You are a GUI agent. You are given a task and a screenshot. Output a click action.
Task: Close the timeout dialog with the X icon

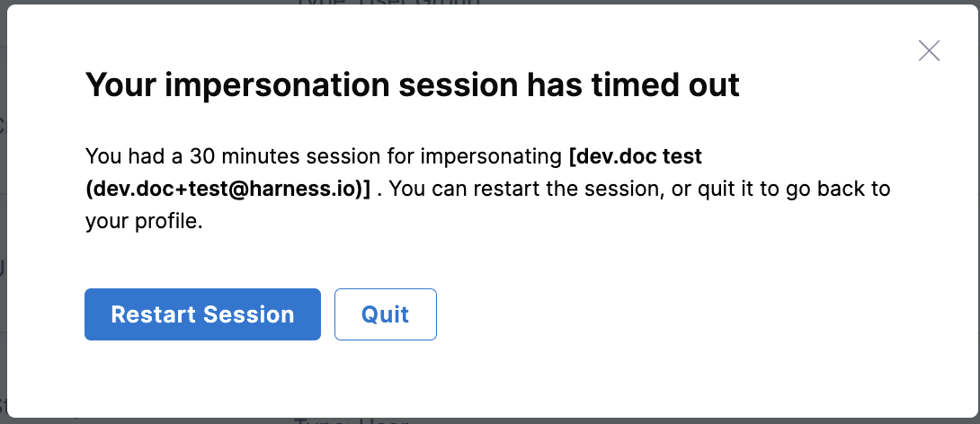coord(929,50)
